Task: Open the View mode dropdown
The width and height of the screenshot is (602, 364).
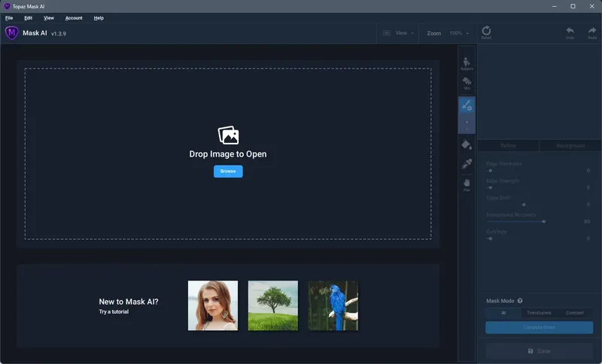Action: tap(398, 33)
